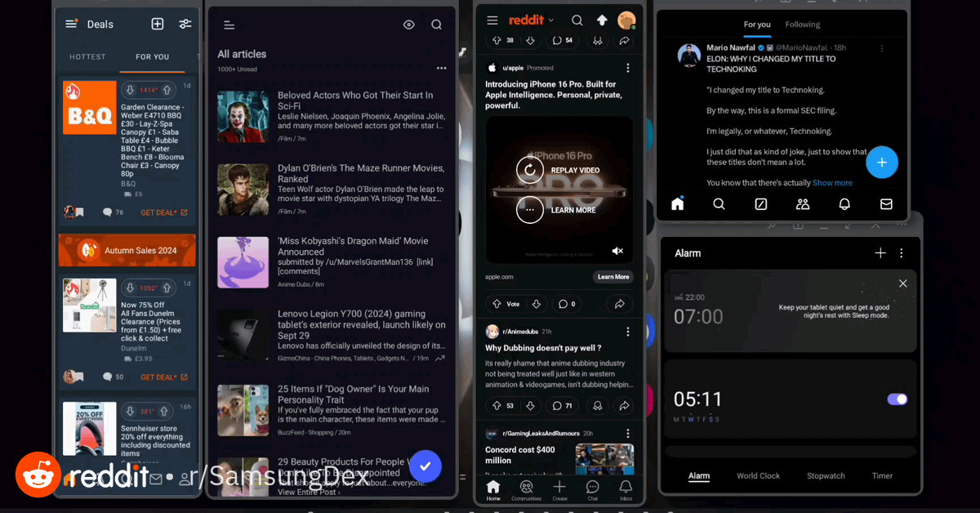The height and width of the screenshot is (513, 980).
Task: Open the B&Q deal thumbnail
Action: tap(90, 108)
